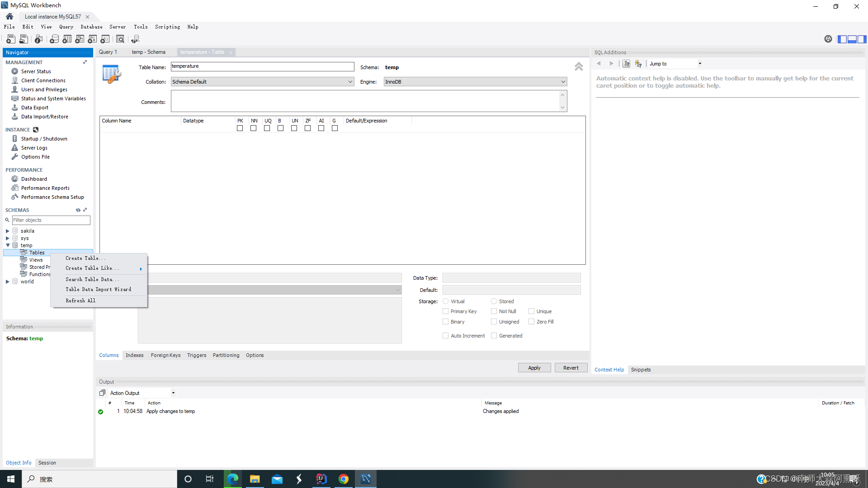The width and height of the screenshot is (868, 488).
Task: Check the Primary Key storage checkbox
Action: tap(446, 311)
